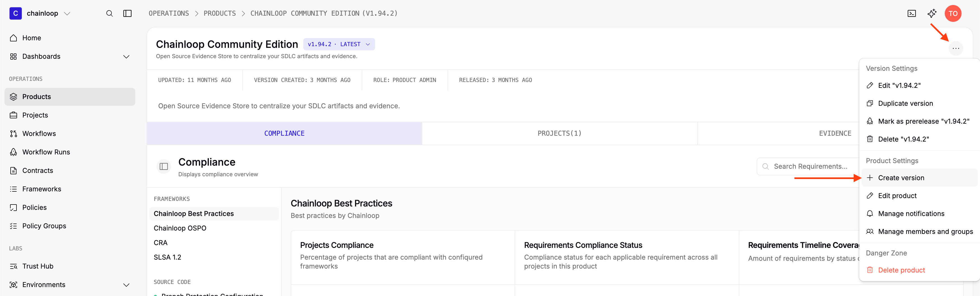Click OPERATIONS breadcrumb link

[169, 13]
